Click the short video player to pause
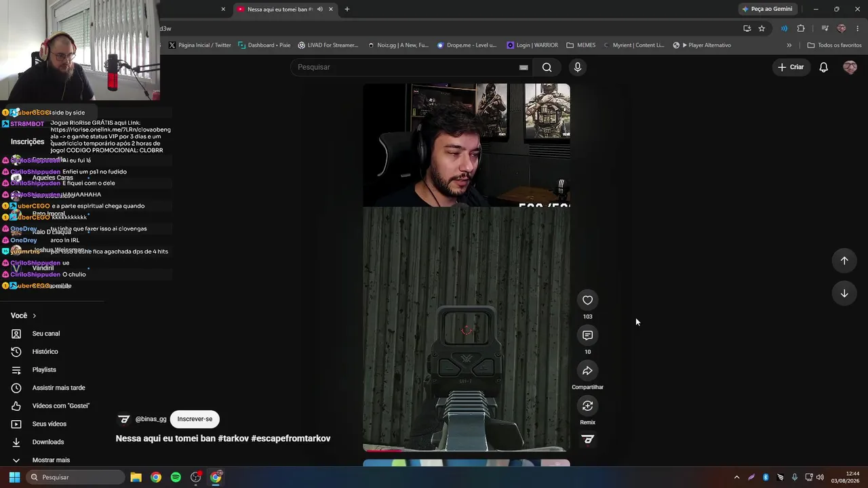This screenshot has height=488, width=868. [x=467, y=267]
